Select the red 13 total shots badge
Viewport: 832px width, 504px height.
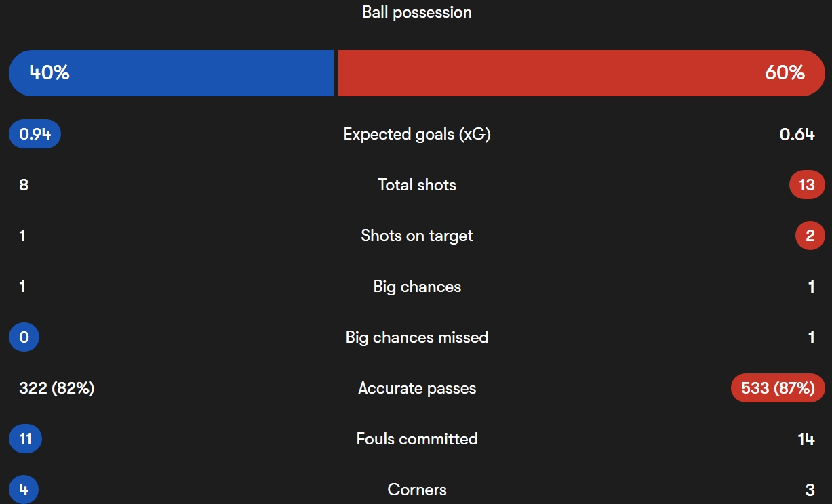click(807, 185)
